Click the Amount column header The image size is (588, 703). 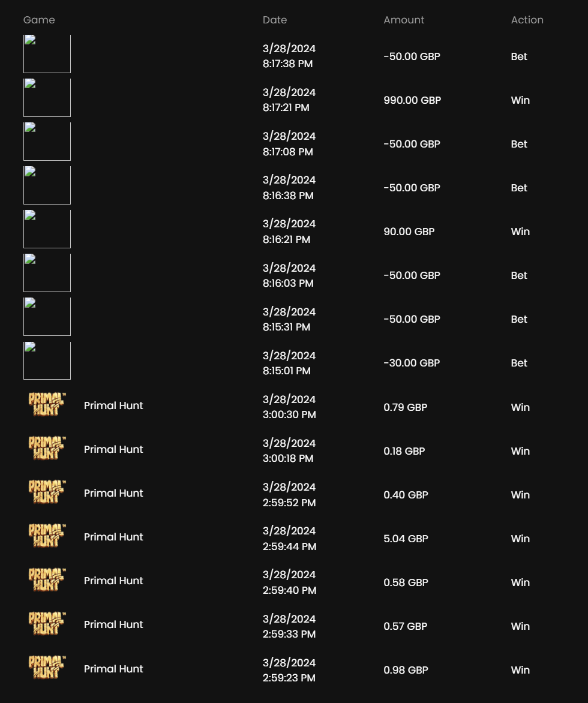[x=404, y=20]
